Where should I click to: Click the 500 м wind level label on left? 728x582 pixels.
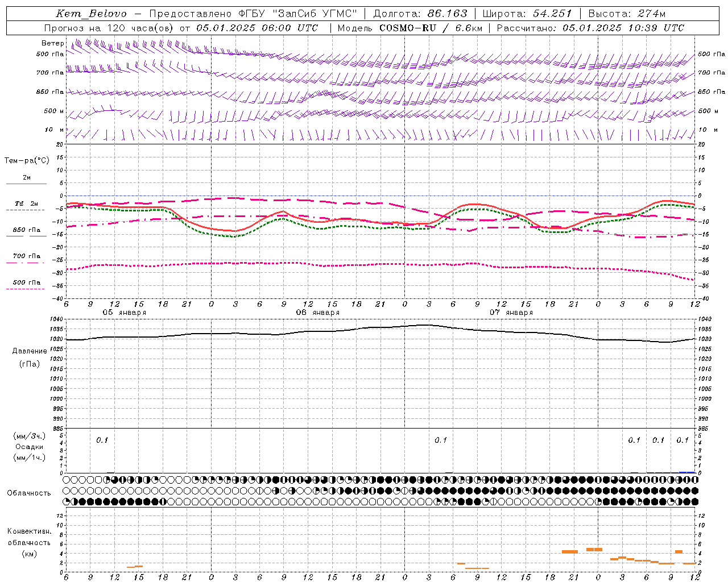pos(54,111)
